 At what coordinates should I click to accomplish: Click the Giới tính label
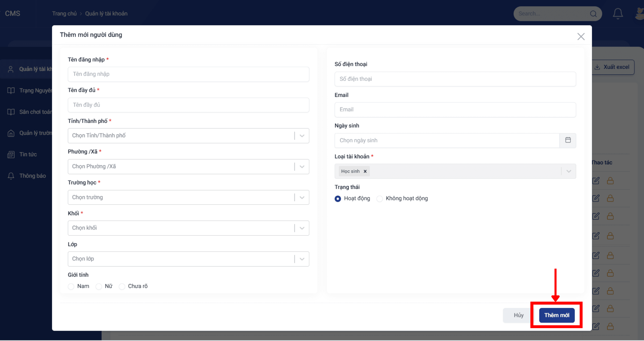click(x=78, y=275)
